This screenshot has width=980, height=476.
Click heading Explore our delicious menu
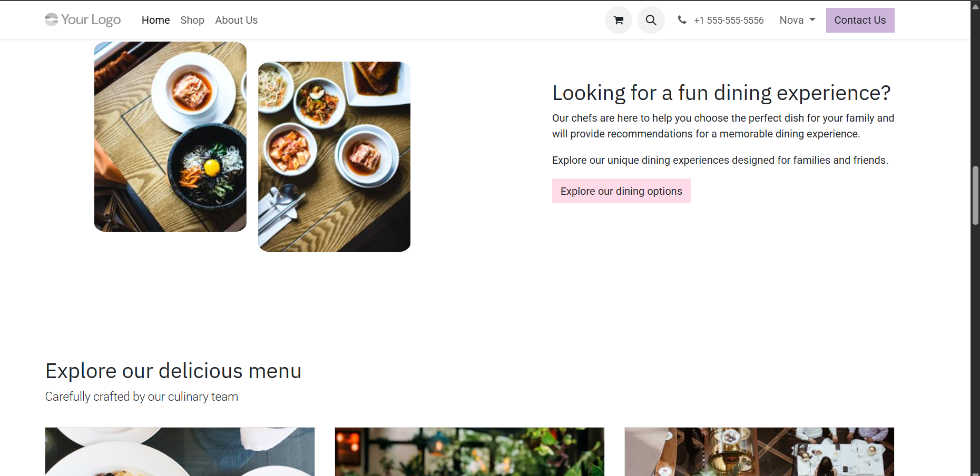click(x=173, y=371)
